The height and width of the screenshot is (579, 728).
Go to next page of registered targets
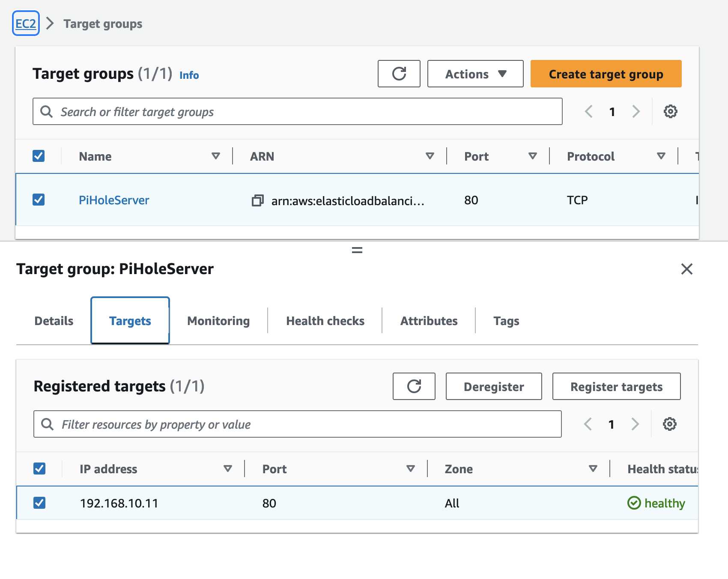pos(636,424)
